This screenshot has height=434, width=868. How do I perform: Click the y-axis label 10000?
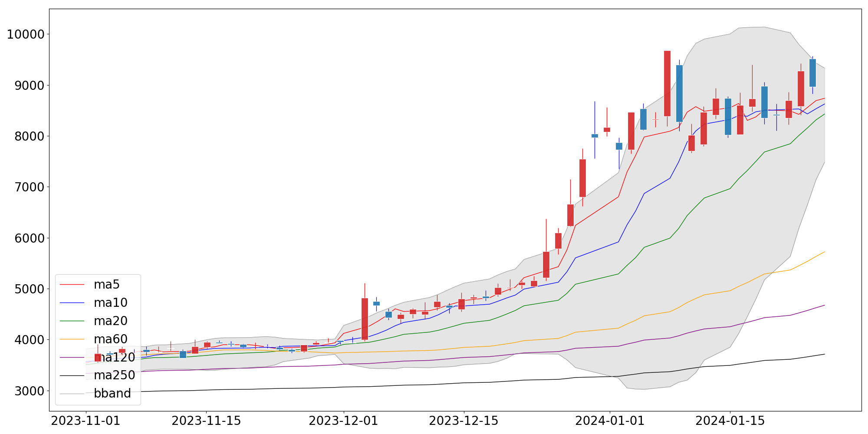click(x=26, y=34)
